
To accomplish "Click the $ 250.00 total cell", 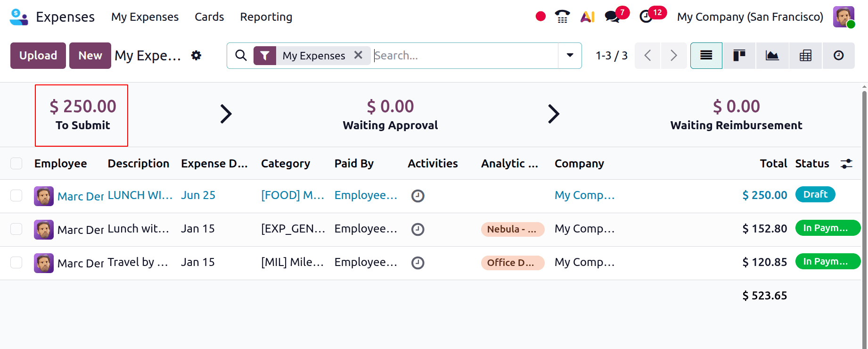I will tap(764, 195).
